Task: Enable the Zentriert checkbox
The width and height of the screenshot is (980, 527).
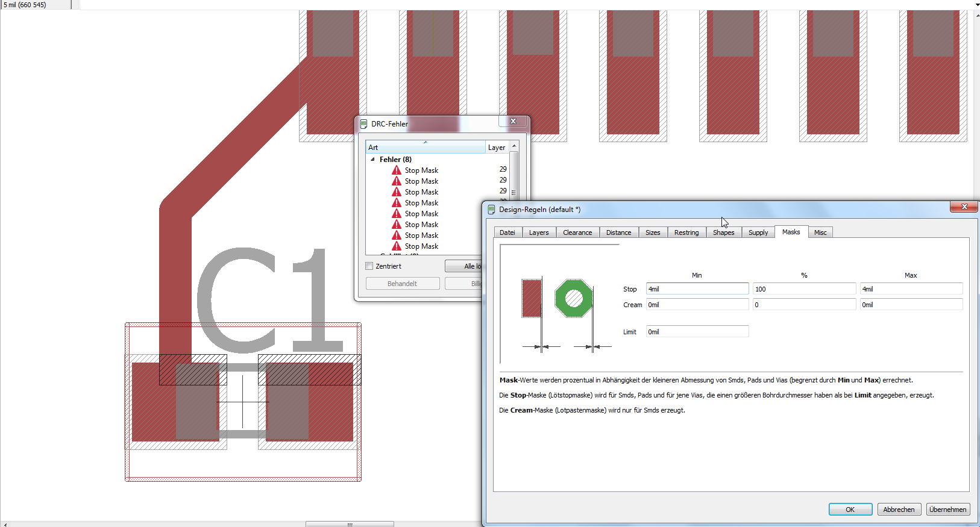Action: 369,266
